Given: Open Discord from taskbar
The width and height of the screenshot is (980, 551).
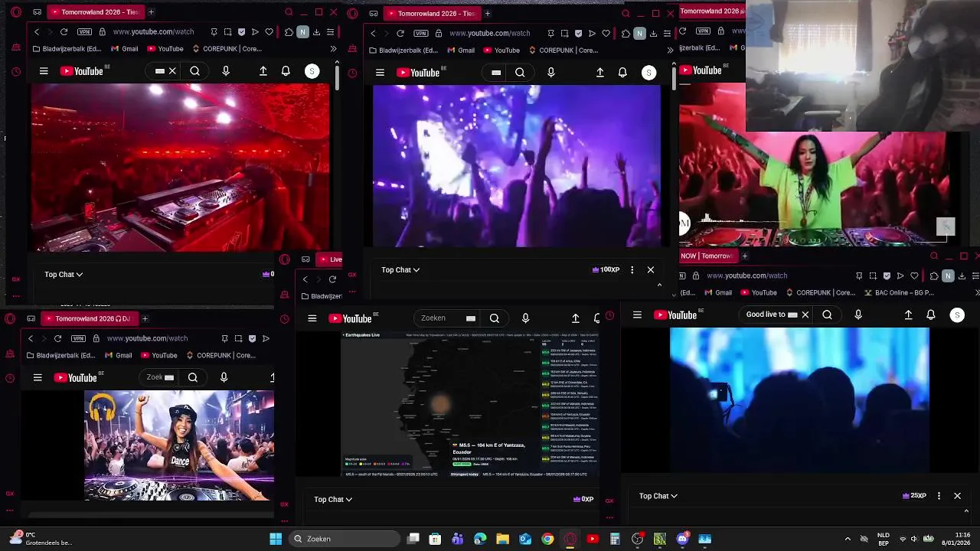Looking at the screenshot, I should (682, 539).
